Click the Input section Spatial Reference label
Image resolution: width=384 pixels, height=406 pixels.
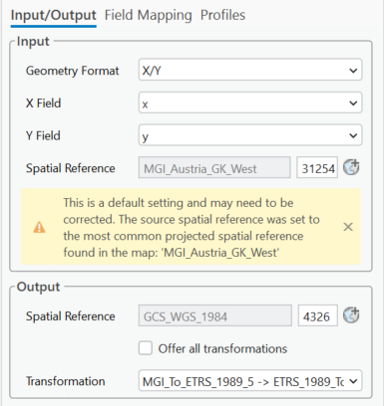71,168
